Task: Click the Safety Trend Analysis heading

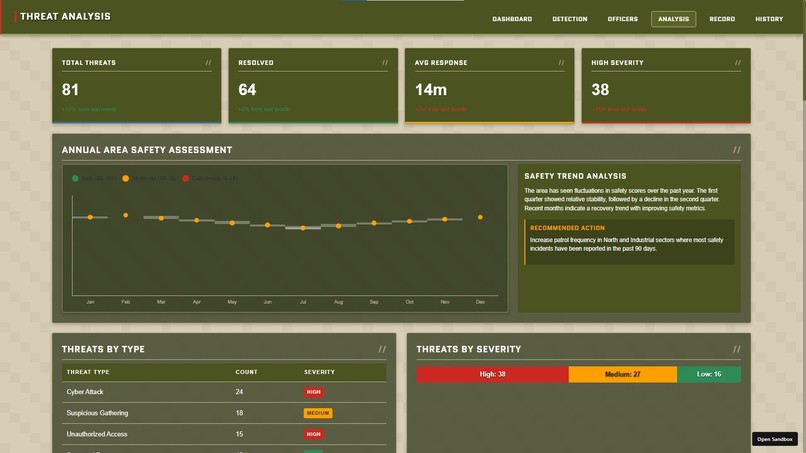Action: click(575, 176)
